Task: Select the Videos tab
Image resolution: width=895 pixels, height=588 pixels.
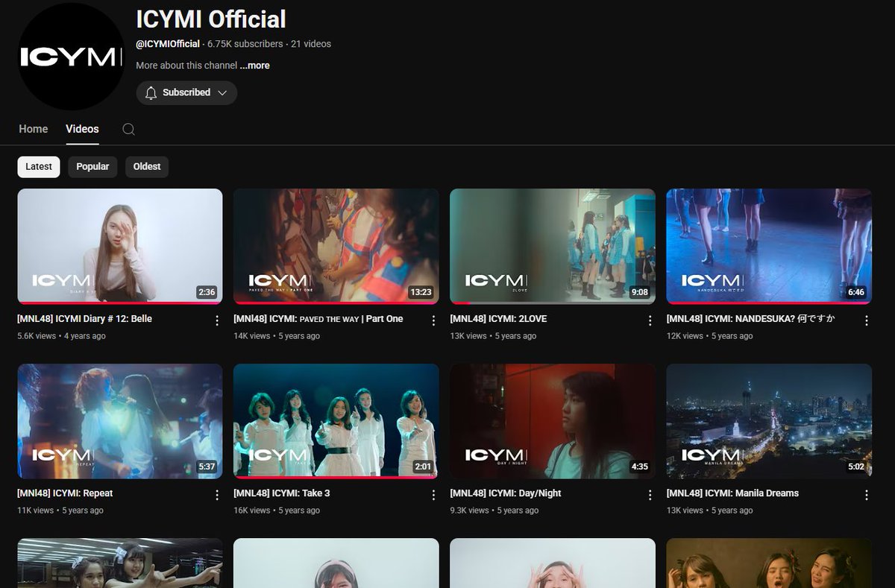Action: coord(82,129)
